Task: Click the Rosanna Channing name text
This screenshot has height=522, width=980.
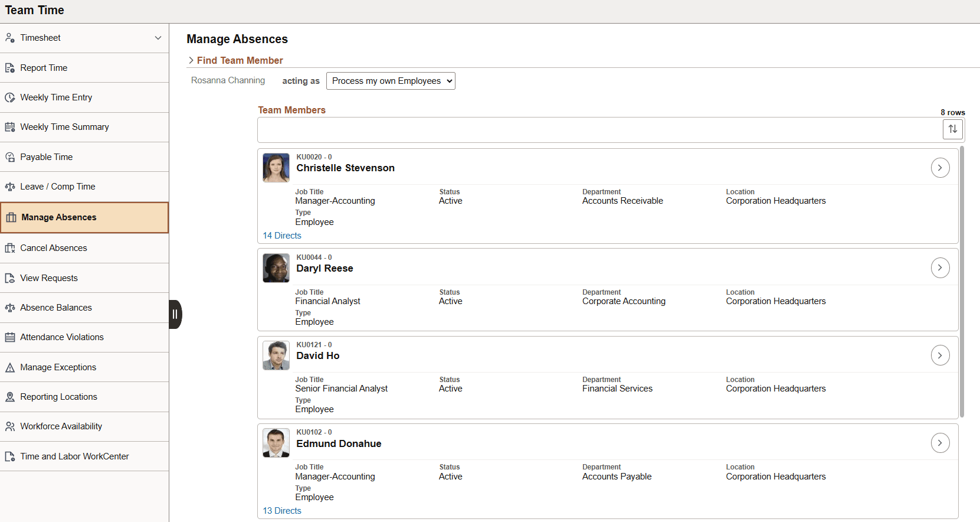Action: [x=228, y=80]
